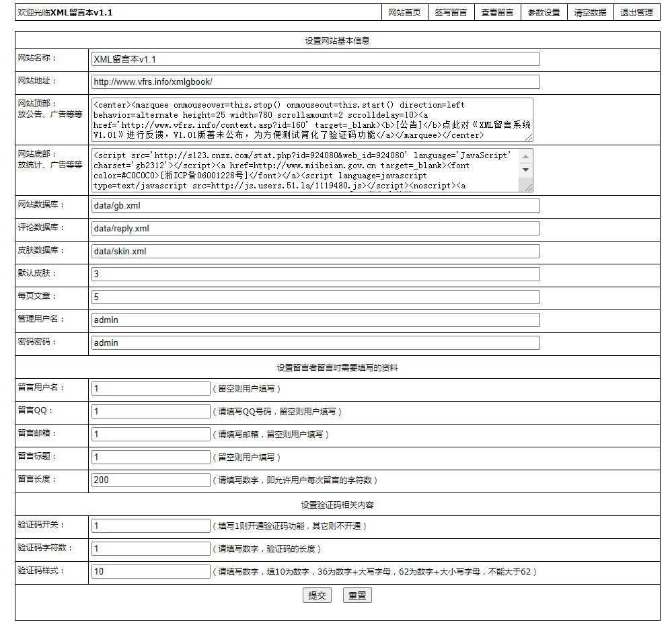
Task: Click the 网站名称 label
Action: (37, 58)
